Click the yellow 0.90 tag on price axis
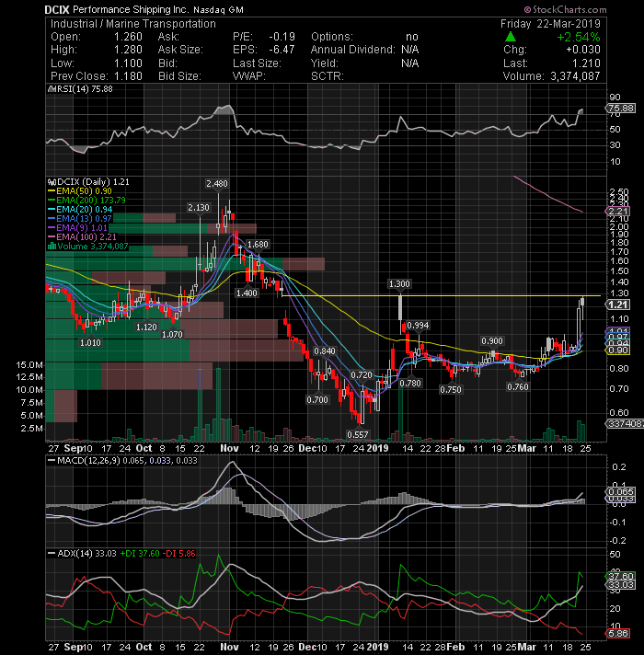This screenshot has width=644, height=655. pyautogui.click(x=618, y=350)
